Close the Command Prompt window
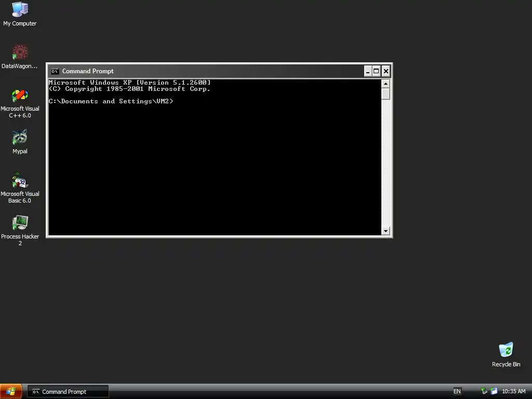The height and width of the screenshot is (399, 532). point(386,71)
